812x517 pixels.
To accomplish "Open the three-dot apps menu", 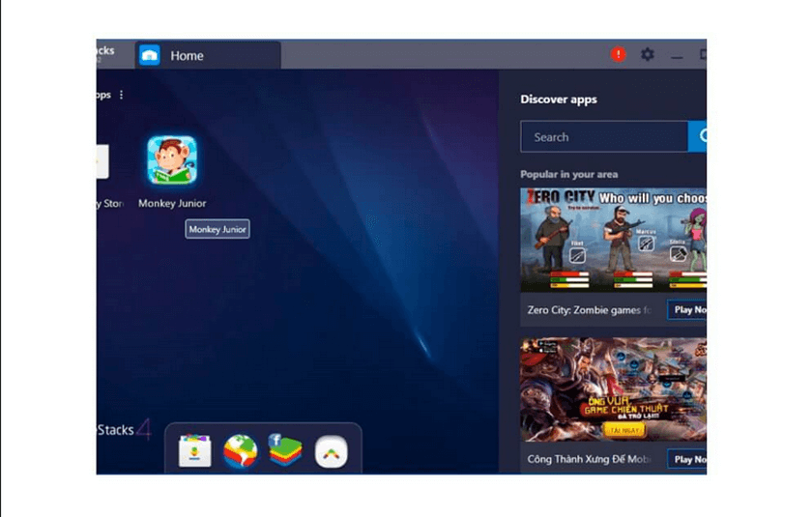I will tap(121, 95).
